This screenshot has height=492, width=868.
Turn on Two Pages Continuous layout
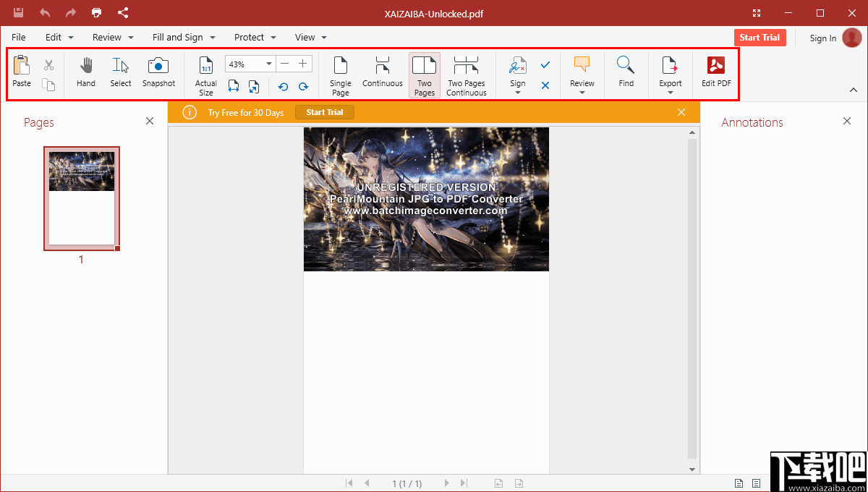[466, 72]
